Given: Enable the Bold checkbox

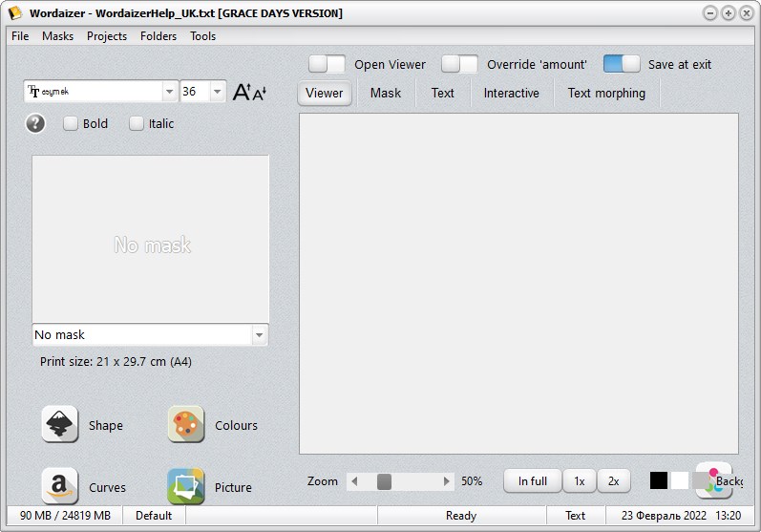Looking at the screenshot, I should (71, 124).
